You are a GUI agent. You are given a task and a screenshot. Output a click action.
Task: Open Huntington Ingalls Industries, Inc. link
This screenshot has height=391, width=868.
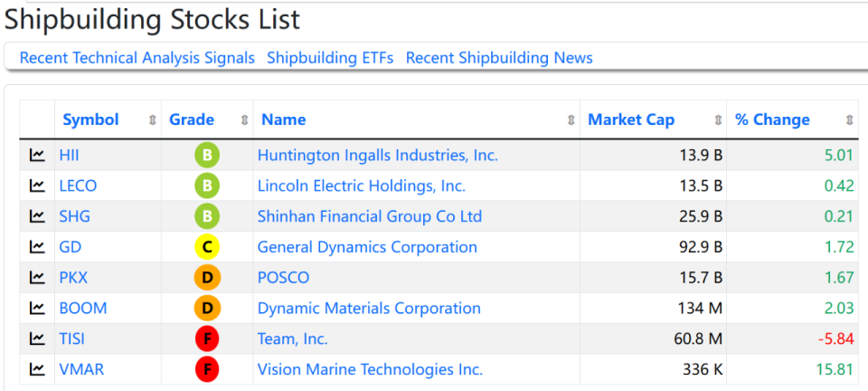point(377,156)
